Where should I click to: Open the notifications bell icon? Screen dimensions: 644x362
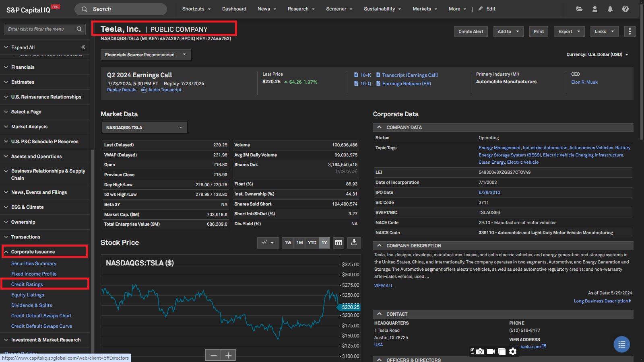[x=610, y=9]
